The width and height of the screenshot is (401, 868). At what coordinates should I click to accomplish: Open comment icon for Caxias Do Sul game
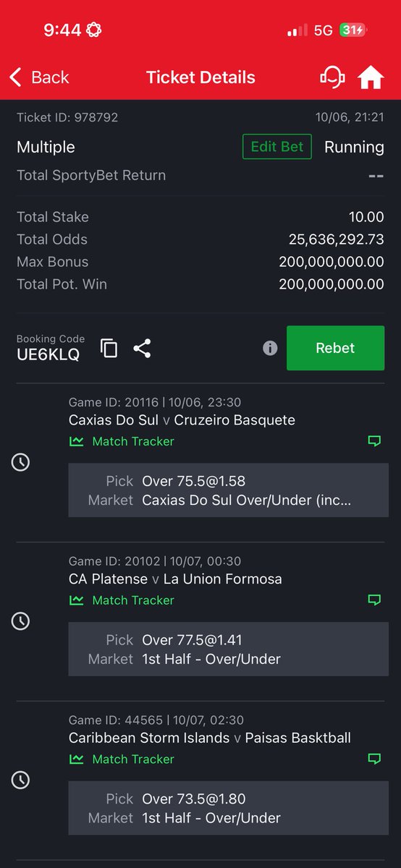tap(374, 441)
